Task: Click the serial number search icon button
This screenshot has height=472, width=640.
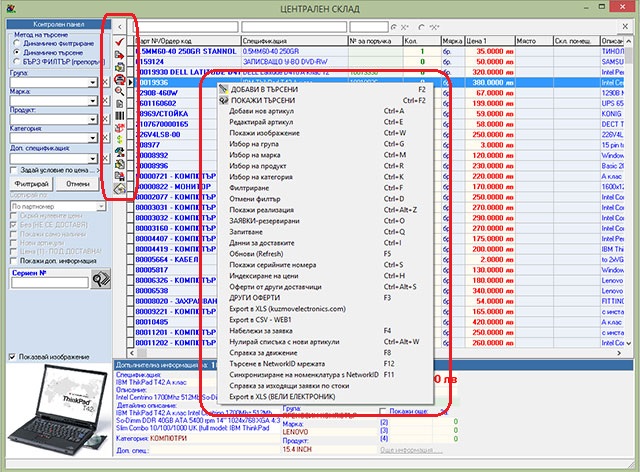Action: pyautogui.click(x=100, y=279)
